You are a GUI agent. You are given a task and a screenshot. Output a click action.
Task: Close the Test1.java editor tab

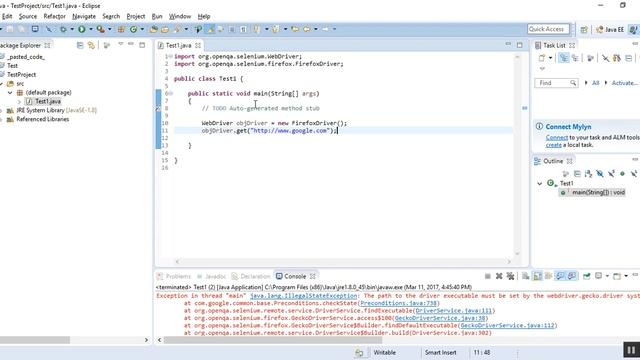[198, 45]
